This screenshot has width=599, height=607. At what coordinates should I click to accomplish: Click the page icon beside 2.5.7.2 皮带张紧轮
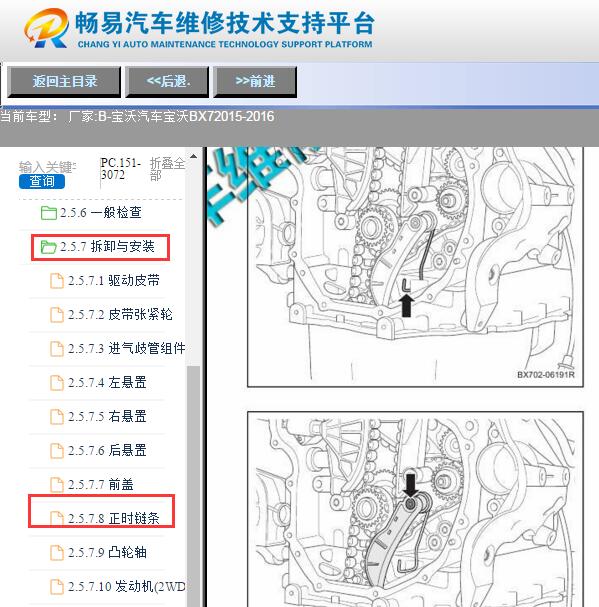click(x=57, y=314)
